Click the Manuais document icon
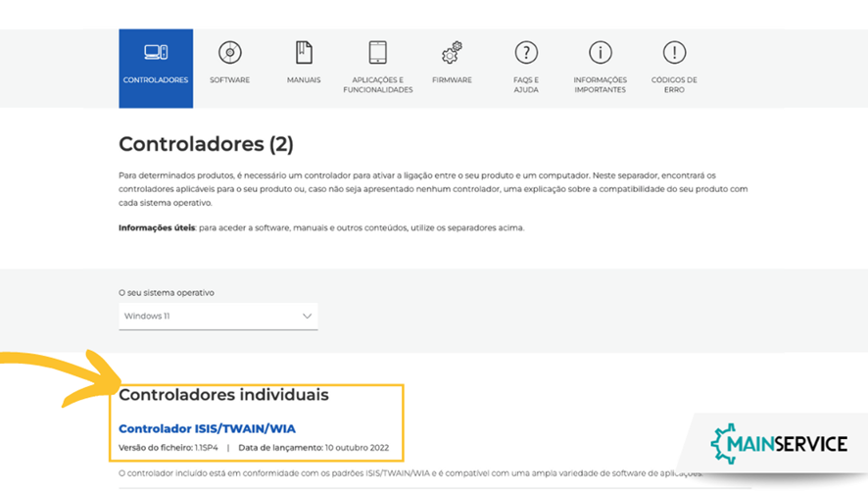Viewport: 868px width, 492px height. [304, 52]
